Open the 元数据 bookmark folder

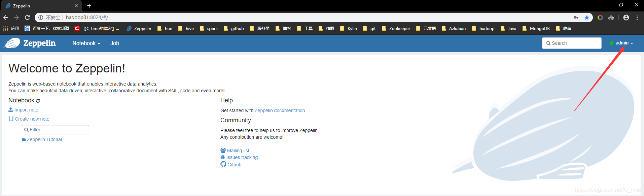point(426,29)
